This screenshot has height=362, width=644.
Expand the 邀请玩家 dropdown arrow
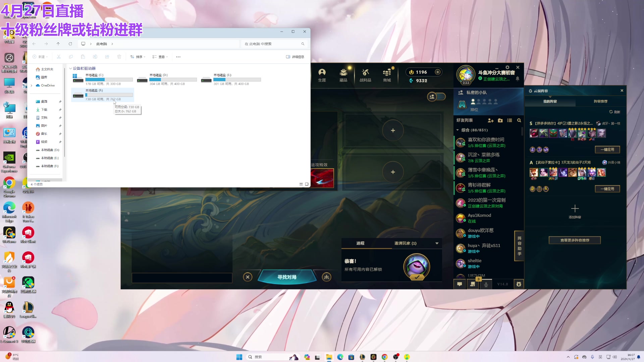coord(437,243)
